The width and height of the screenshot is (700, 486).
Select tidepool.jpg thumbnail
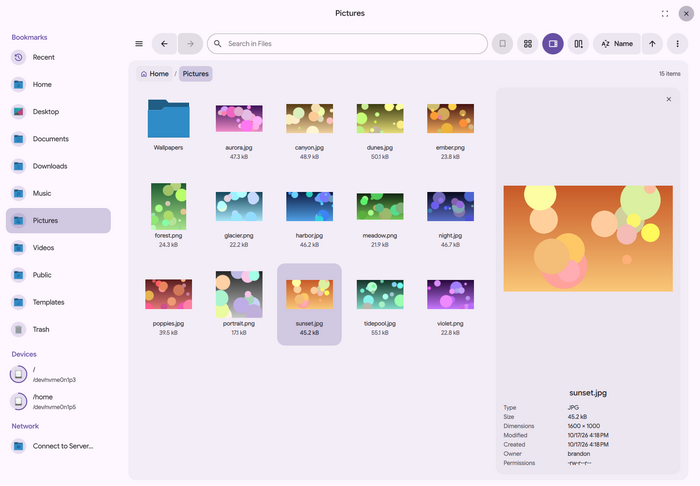coord(380,295)
